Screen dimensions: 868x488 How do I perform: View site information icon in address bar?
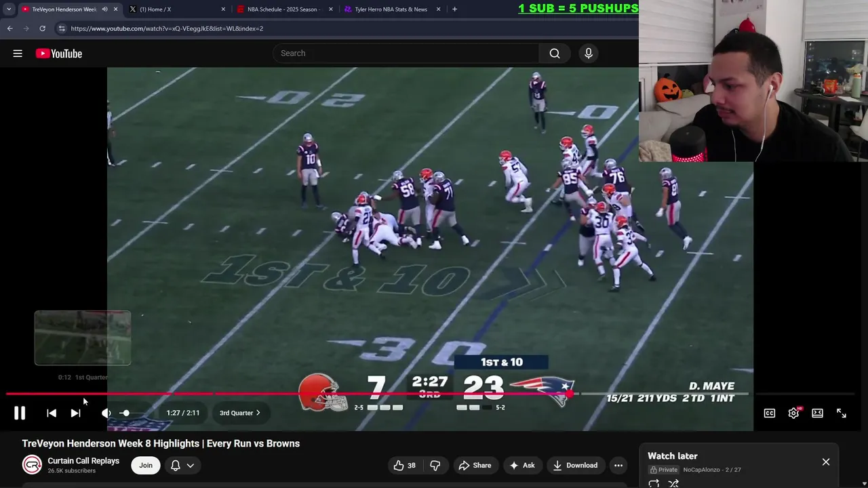pos(62,28)
